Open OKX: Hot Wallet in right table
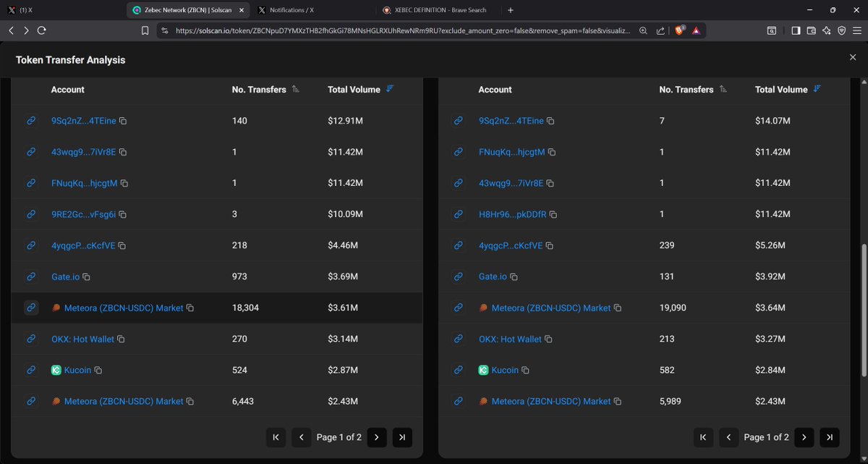This screenshot has height=464, width=868. 510,339
